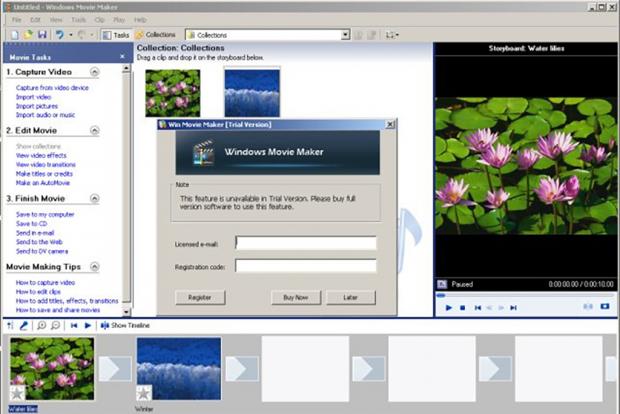Click the Import pictures link
The height and width of the screenshot is (414, 620).
[37, 106]
